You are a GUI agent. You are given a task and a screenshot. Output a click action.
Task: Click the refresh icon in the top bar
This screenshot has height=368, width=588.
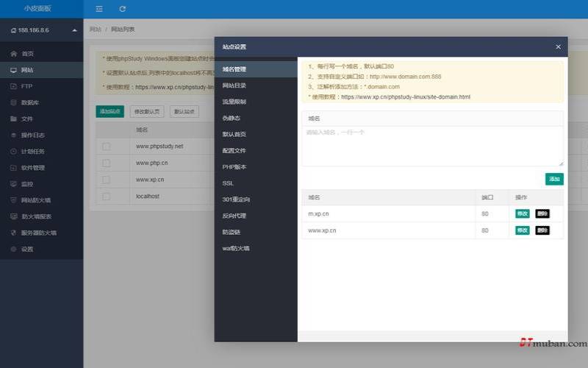click(x=122, y=9)
